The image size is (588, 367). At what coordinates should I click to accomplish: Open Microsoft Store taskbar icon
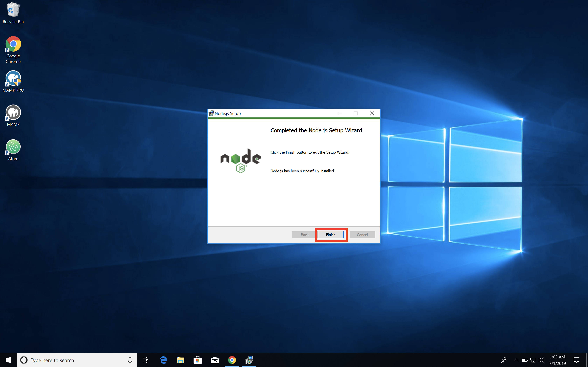[x=198, y=360]
